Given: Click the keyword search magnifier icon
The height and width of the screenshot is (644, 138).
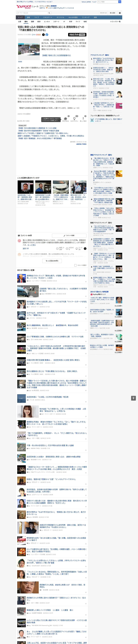Looking at the screenshot, I should 49,13.
